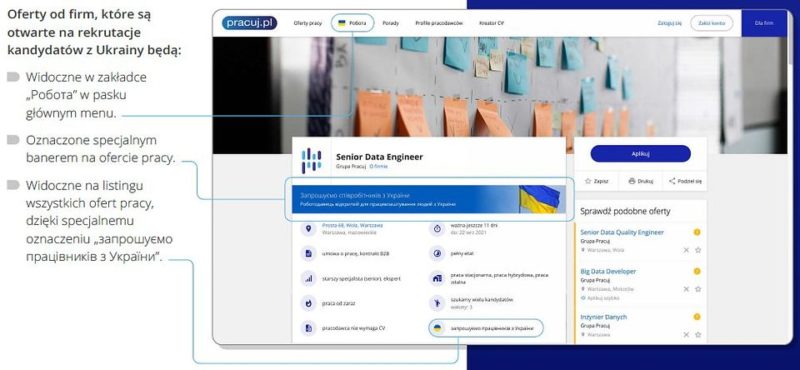Click the contract document icon beside umowa o pracę
This screenshot has height=370, width=800.
pyautogui.click(x=308, y=254)
